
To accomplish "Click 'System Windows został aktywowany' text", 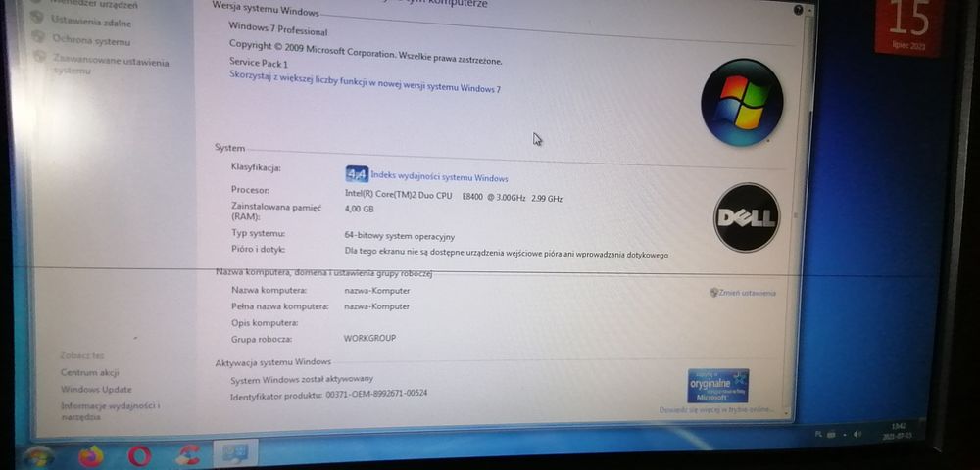I will 302,379.
